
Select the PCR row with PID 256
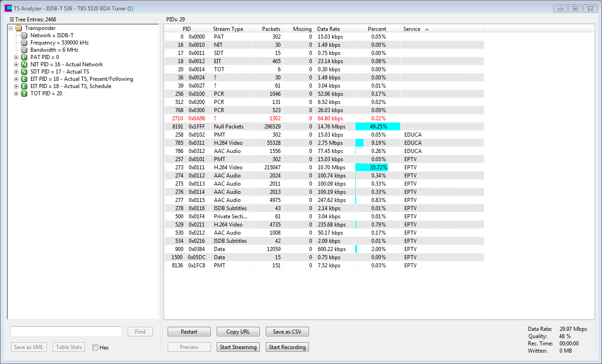pyautogui.click(x=324, y=94)
